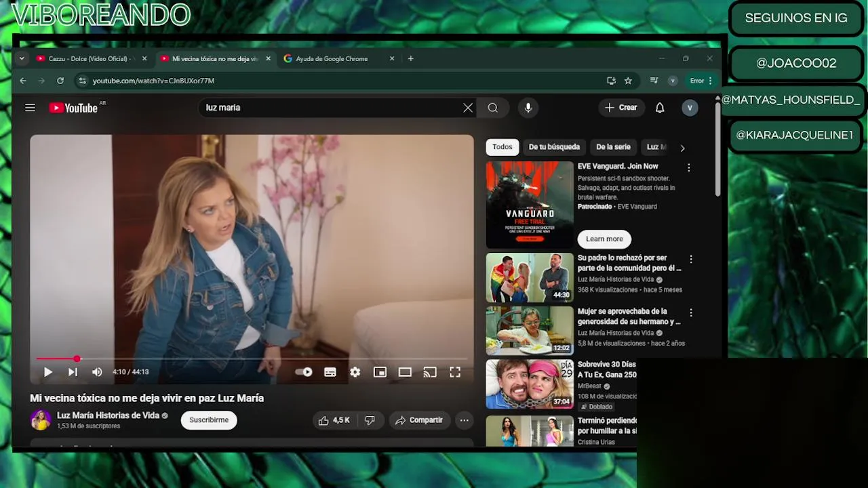Open Chrome media control icon in toolbar
Screen dimensions: 868x488
[x=654, y=81]
